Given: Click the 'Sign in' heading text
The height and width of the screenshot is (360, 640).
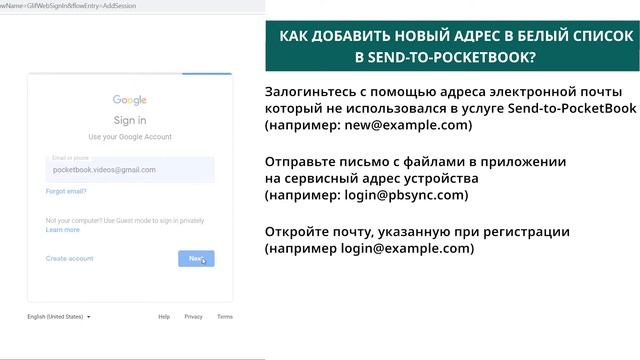Looking at the screenshot, I should pyautogui.click(x=130, y=120).
